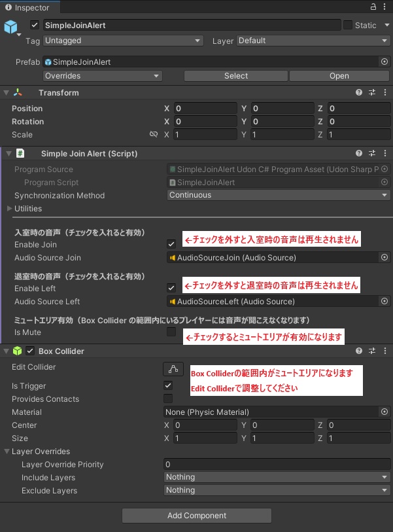This screenshot has height=532, width=393.
Task: Toggle the Enable Left checkbox
Action: (x=171, y=288)
